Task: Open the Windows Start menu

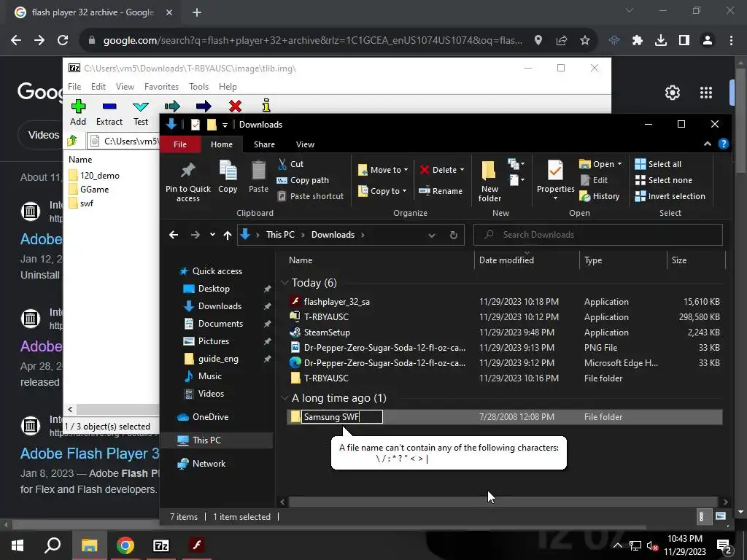Action: (x=18, y=545)
